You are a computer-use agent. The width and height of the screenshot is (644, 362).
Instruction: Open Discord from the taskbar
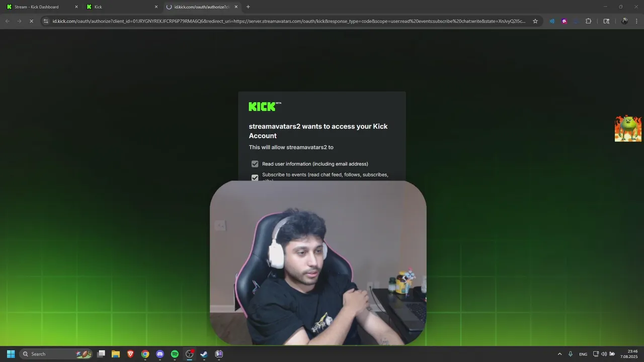pyautogui.click(x=160, y=354)
